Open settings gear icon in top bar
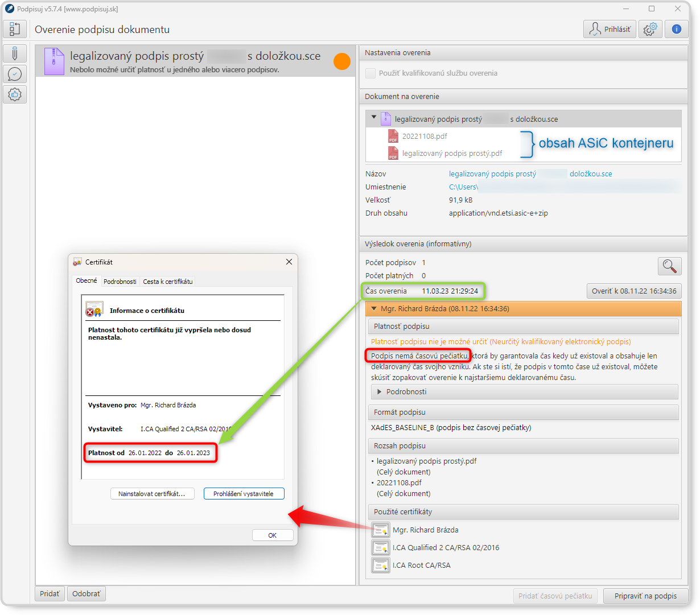The width and height of the screenshot is (700, 615). tap(650, 29)
